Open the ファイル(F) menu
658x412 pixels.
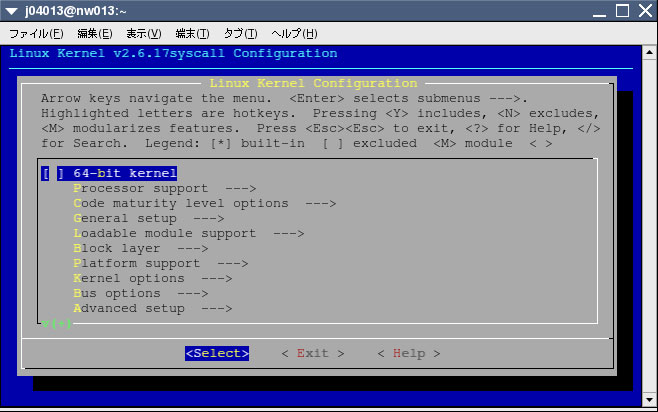pyautogui.click(x=36, y=34)
